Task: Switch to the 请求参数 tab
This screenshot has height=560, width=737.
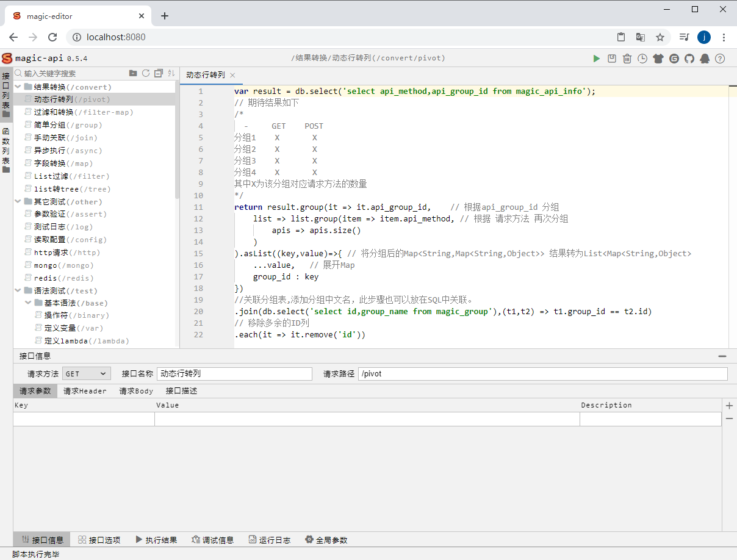Action: tap(35, 391)
